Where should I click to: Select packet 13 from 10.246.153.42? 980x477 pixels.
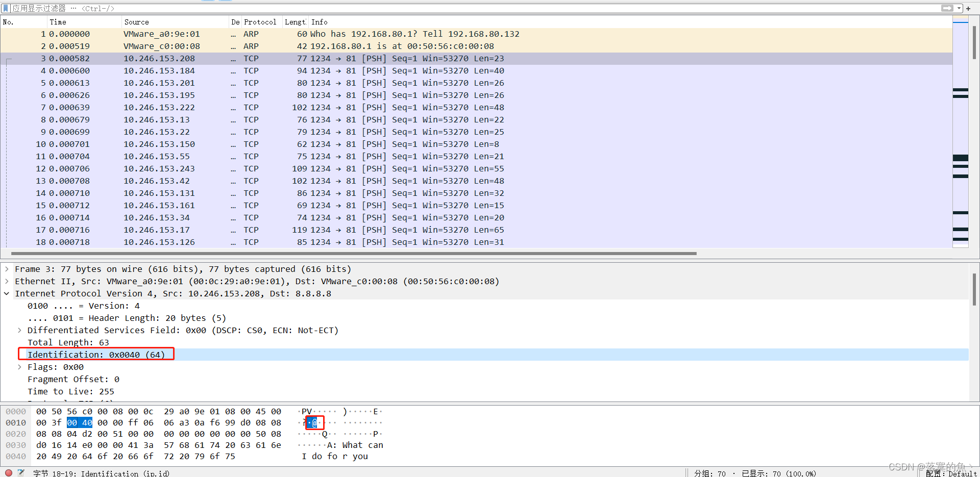pos(476,181)
